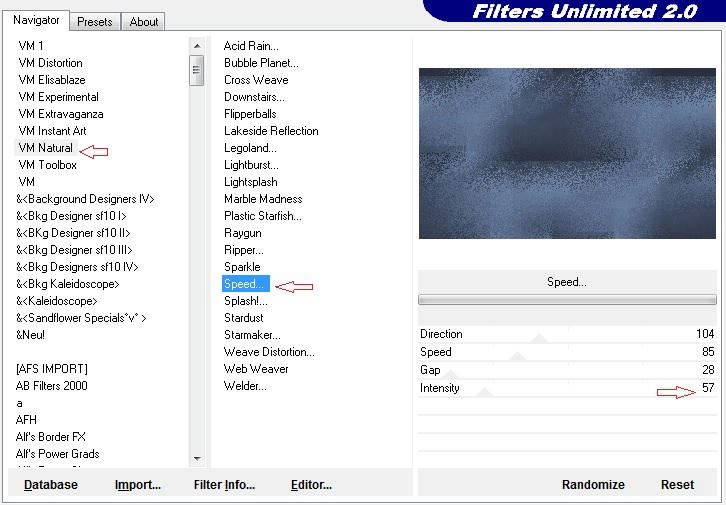The height and width of the screenshot is (505, 726).
Task: Select Alf's Border FX category
Action: coord(50,437)
